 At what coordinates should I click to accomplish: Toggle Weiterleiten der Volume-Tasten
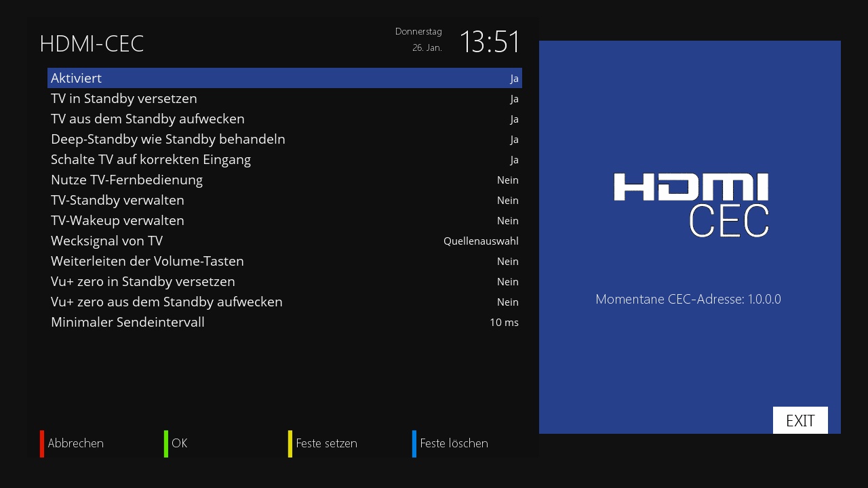point(285,262)
